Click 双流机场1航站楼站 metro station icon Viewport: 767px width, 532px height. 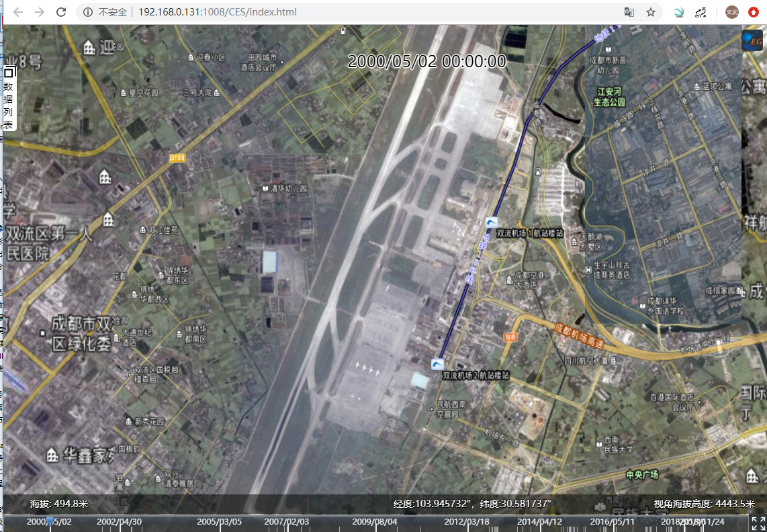(x=492, y=222)
